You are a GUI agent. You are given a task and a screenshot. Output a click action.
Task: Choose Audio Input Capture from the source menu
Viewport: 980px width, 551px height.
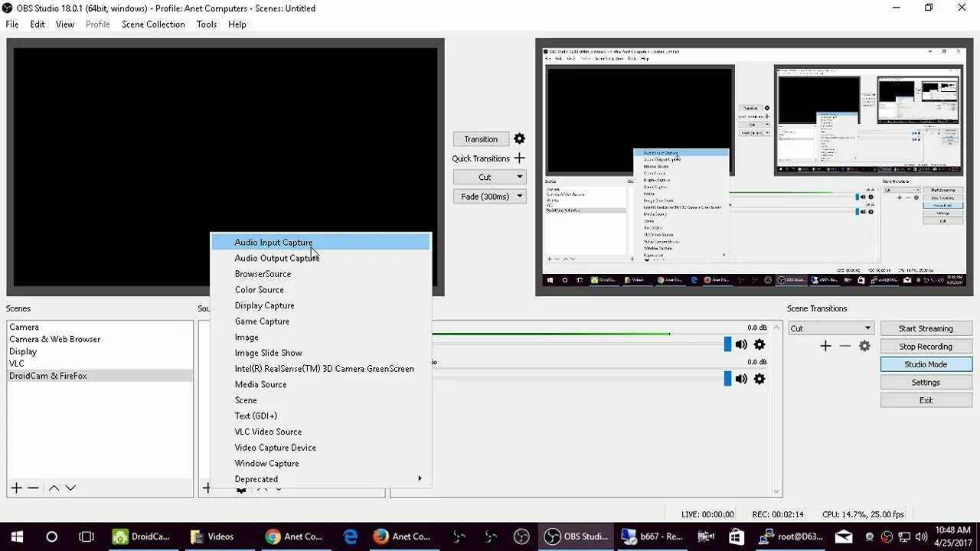pos(322,243)
